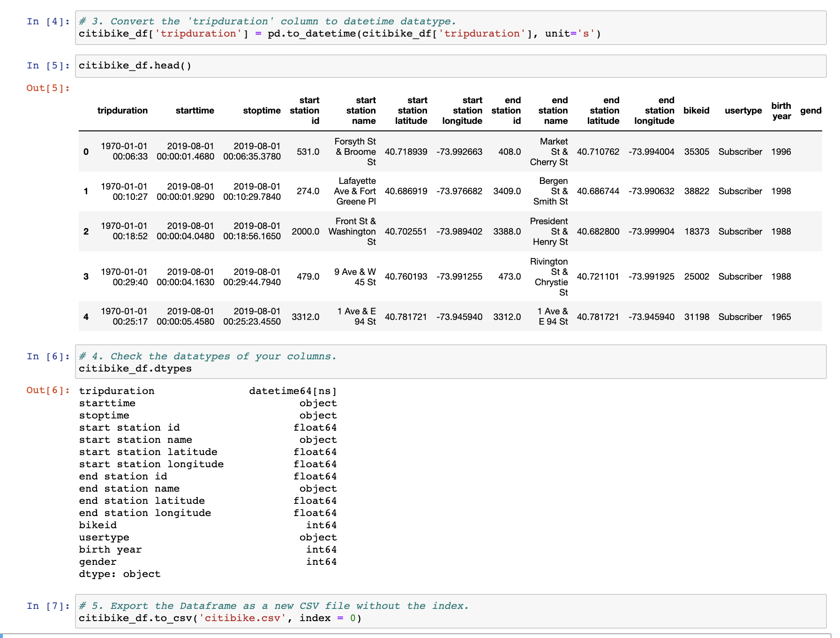The image size is (840, 638).
Task: Click the Forsyth St & Broome St cell
Action: (355, 152)
